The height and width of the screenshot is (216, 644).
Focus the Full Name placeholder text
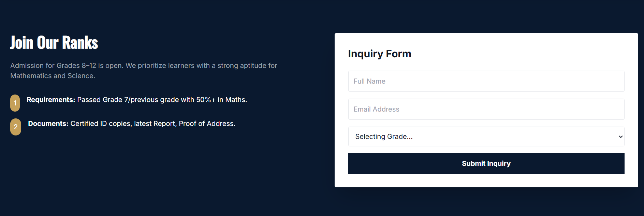coord(369,81)
